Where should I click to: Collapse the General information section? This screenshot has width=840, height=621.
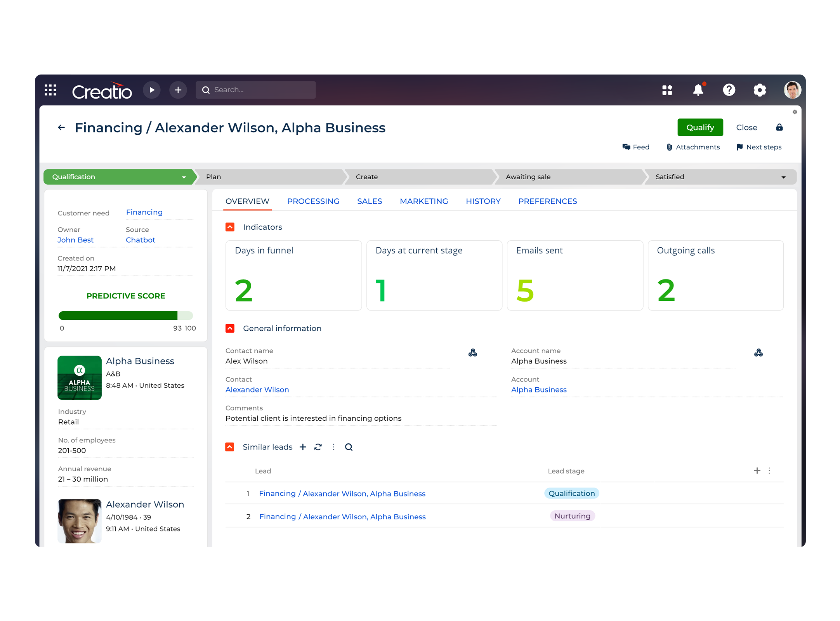coord(230,328)
